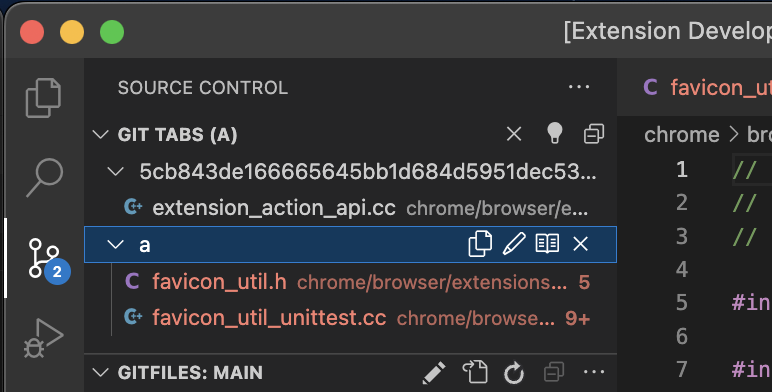Click the open-book icon on group a
This screenshot has height=392, width=772.
click(547, 244)
